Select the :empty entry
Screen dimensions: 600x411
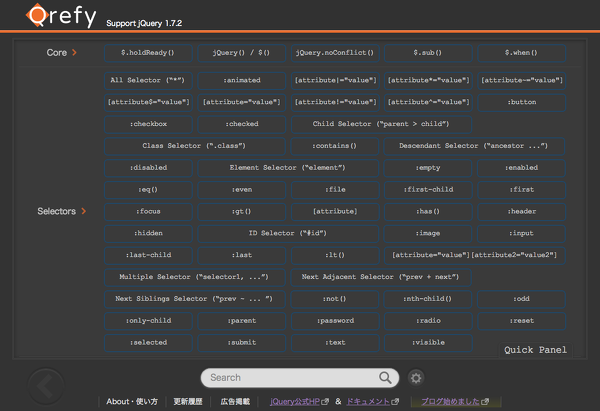point(428,168)
